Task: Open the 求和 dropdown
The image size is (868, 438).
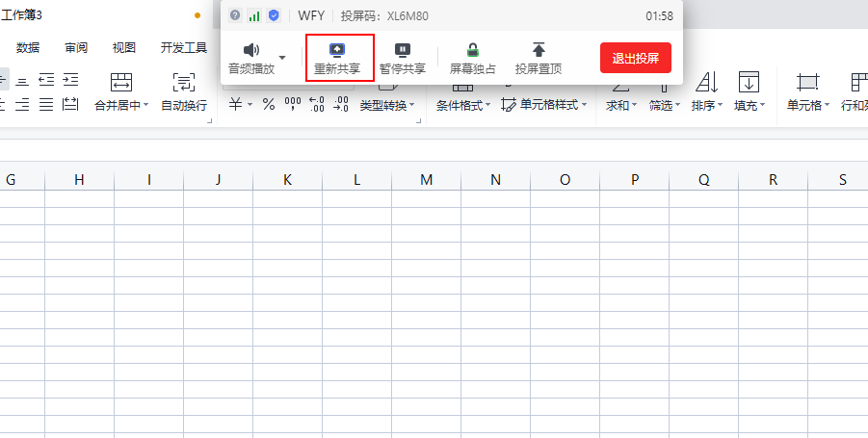Action: coord(621,105)
